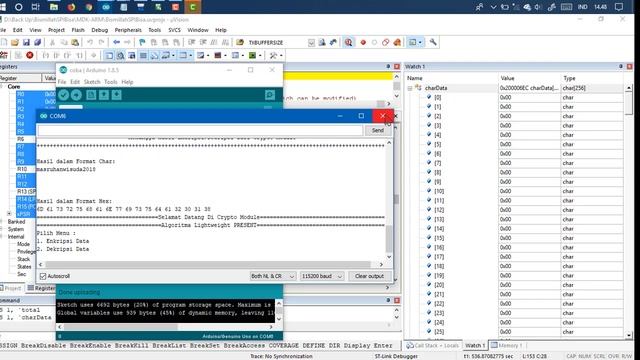Open the Toolbox dropdown arrow in debug toolbar

point(281,56)
